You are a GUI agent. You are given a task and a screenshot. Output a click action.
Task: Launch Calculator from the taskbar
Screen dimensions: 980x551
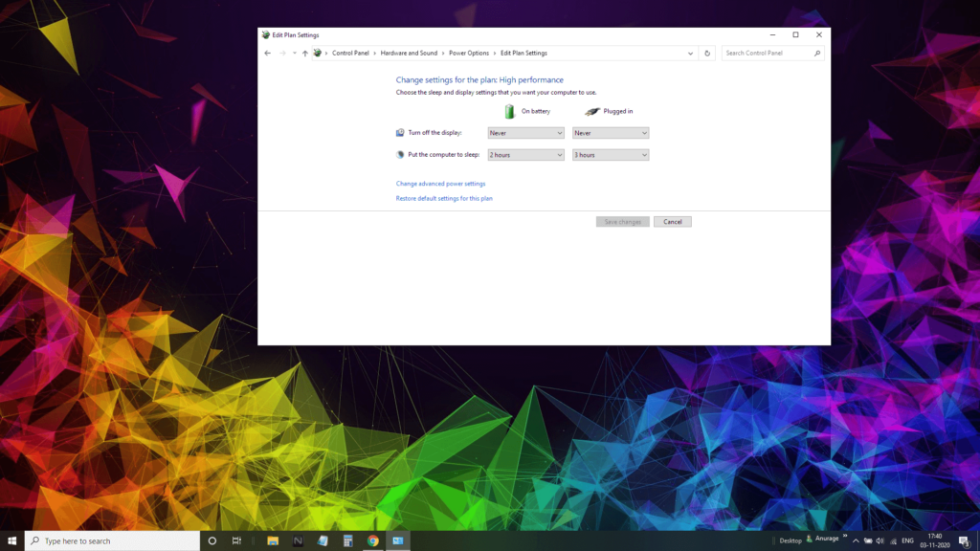pyautogui.click(x=347, y=540)
